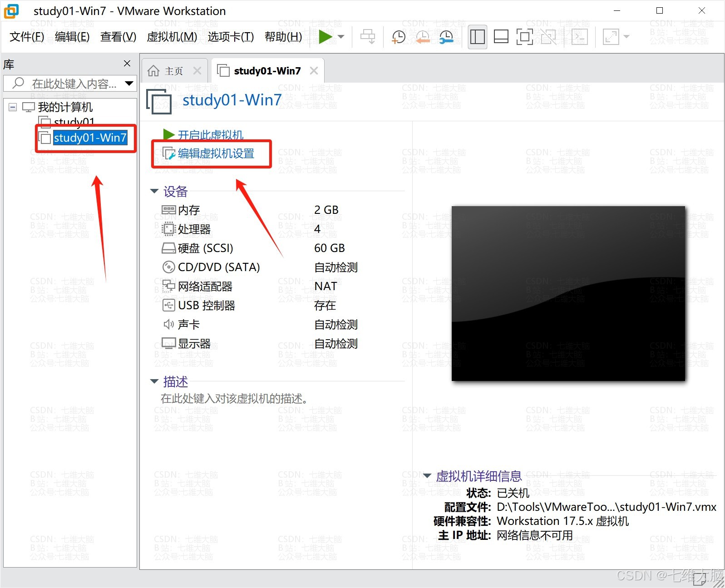Open the power options dropdown arrow

coord(341,37)
